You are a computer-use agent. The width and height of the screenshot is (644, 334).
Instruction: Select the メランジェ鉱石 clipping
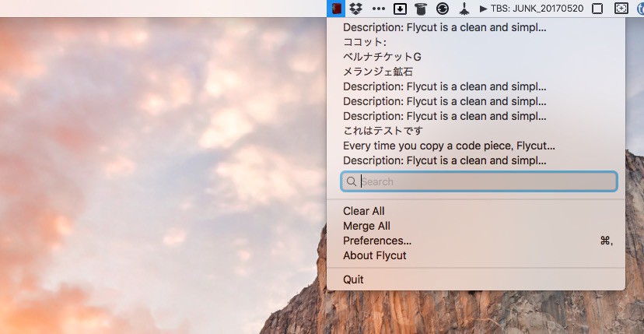[x=476, y=72]
